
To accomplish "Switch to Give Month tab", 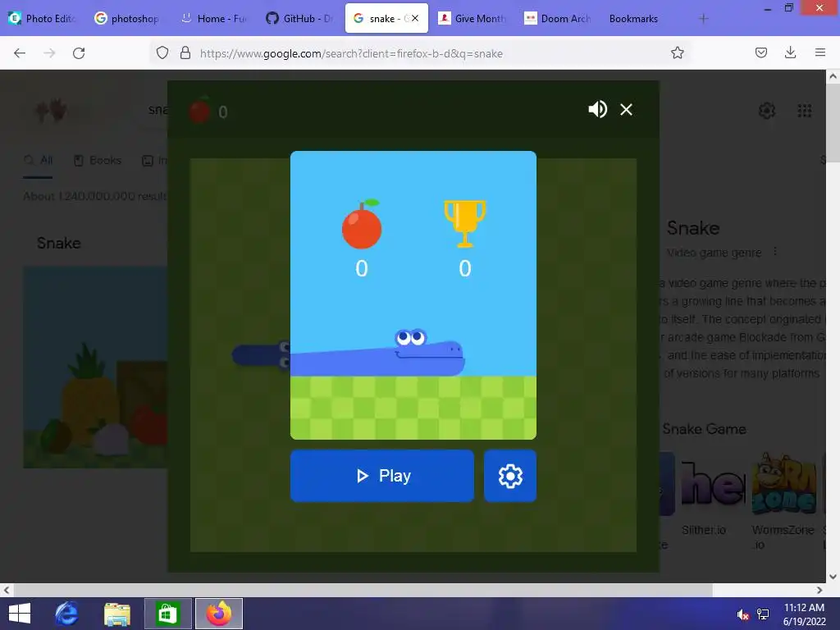I will tap(472, 18).
